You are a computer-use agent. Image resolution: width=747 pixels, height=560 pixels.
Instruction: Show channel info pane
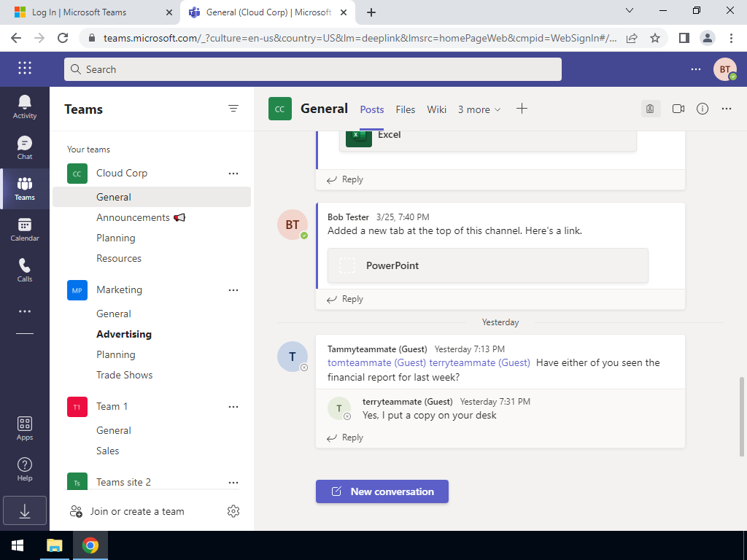point(703,109)
